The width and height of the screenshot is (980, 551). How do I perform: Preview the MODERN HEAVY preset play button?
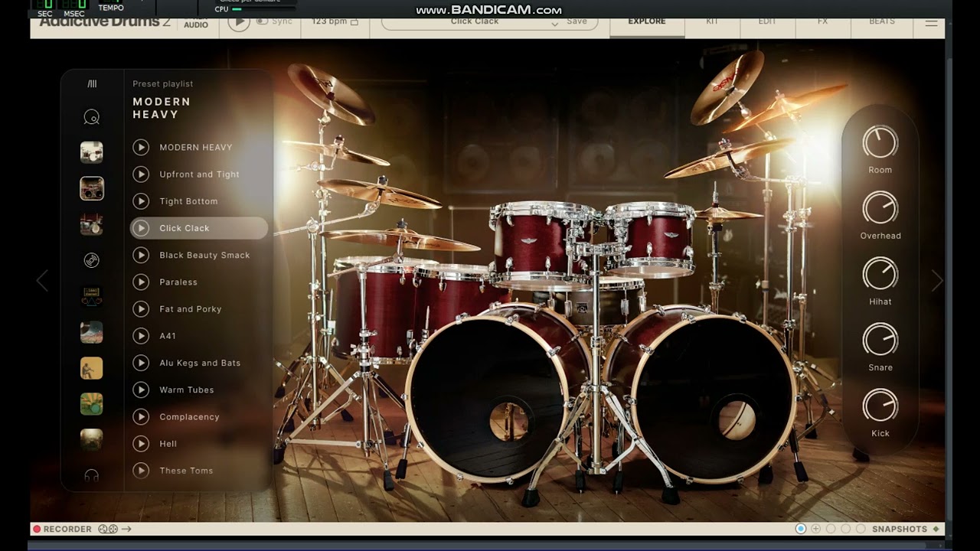[141, 147]
